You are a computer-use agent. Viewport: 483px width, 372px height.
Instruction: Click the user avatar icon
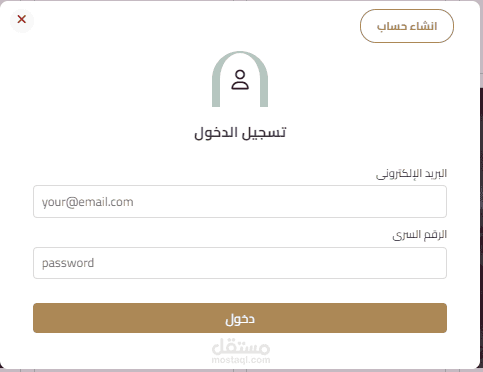pos(240,80)
